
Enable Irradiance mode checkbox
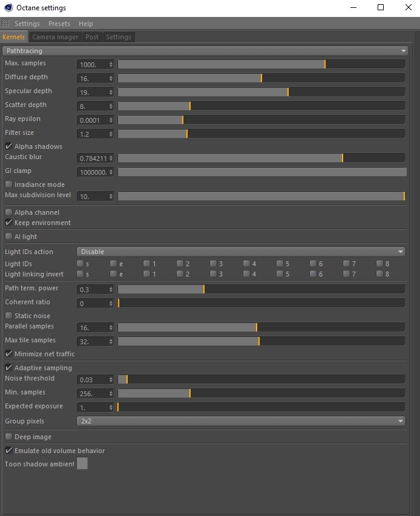(9, 185)
